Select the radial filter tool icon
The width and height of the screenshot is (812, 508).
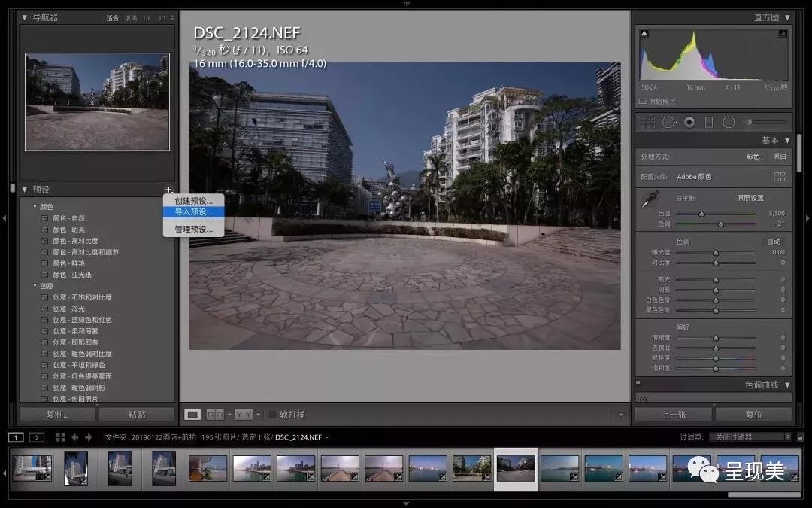(729, 123)
